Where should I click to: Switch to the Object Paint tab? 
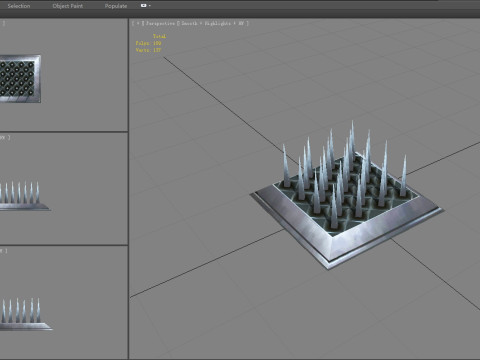(68, 6)
